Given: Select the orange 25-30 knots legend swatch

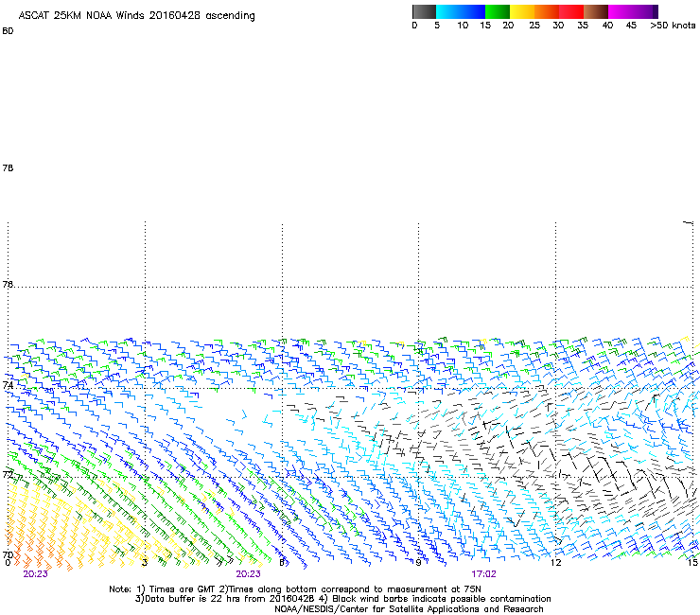Looking at the screenshot, I should [x=547, y=11].
